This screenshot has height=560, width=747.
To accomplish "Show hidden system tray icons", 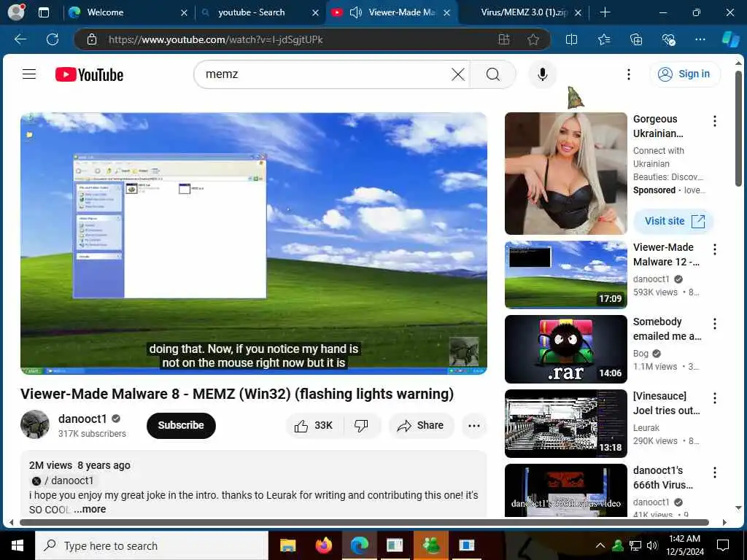I will (x=600, y=545).
